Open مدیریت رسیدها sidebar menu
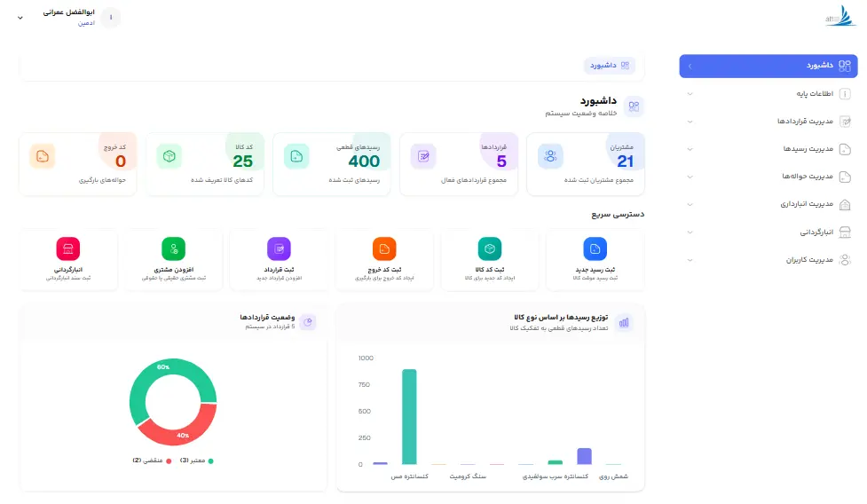The height and width of the screenshot is (504, 867). pos(768,149)
